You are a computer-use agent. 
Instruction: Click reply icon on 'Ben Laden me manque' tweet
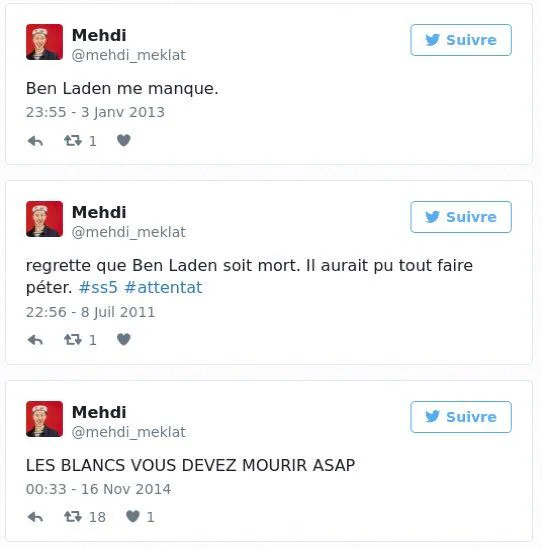(x=35, y=141)
